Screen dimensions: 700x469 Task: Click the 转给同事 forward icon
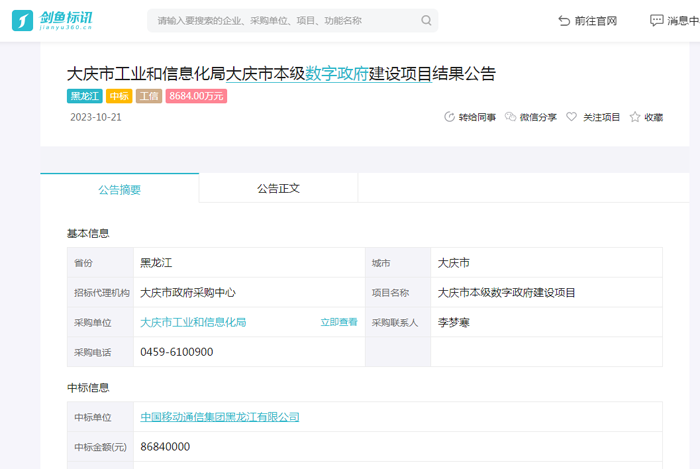[449, 117]
